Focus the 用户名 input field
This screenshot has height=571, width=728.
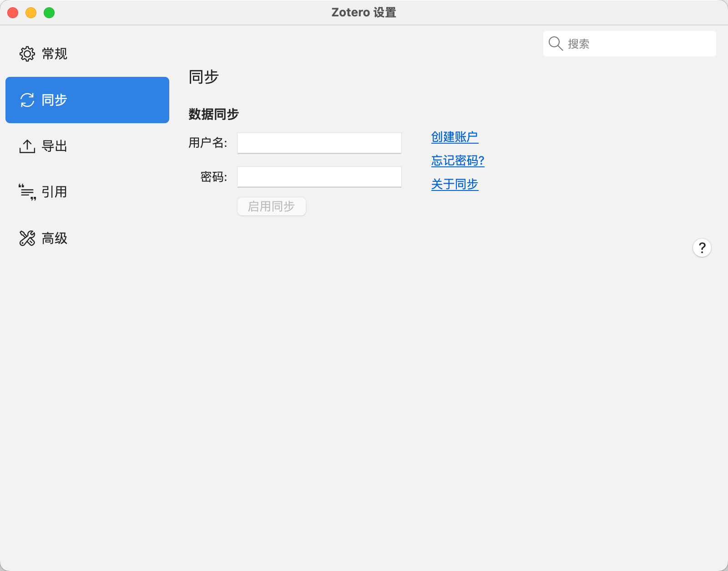[x=319, y=143]
